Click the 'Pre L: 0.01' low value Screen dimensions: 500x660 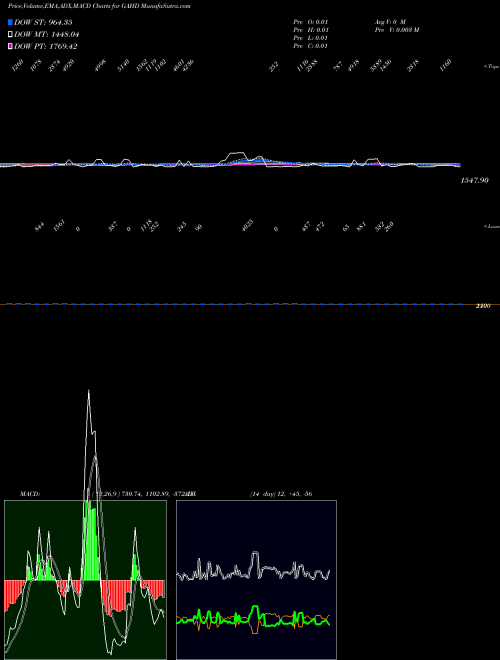pyautogui.click(x=311, y=38)
